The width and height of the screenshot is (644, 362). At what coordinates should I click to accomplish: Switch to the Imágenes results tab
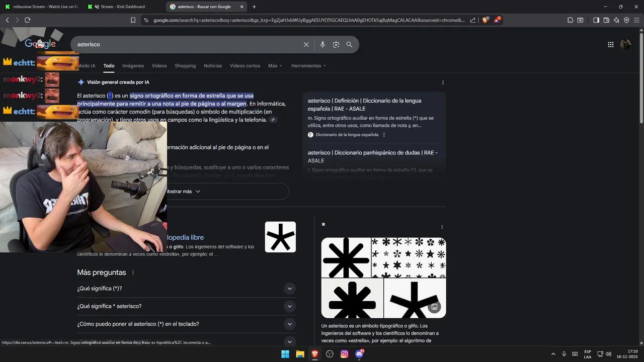click(133, 66)
